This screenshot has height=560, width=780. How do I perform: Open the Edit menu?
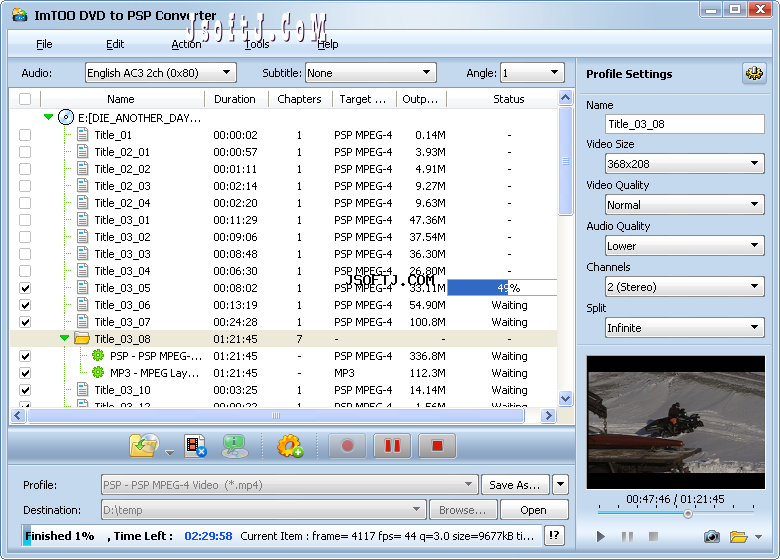[x=115, y=44]
